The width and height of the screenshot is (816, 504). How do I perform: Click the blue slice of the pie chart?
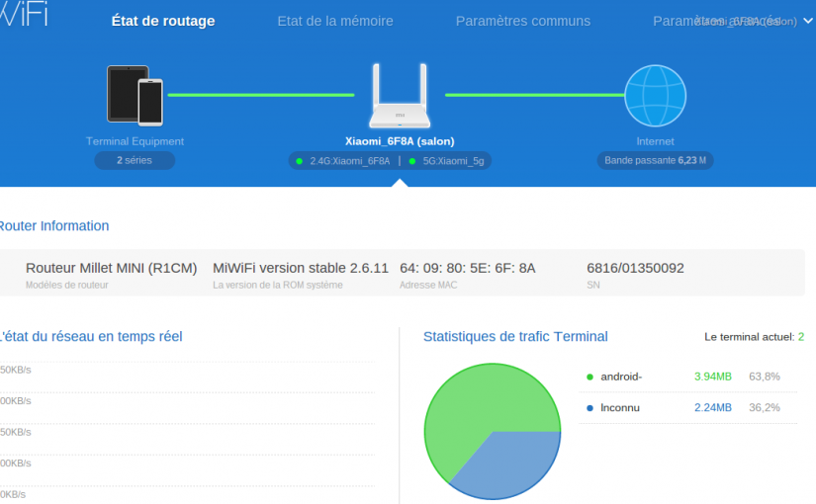coord(512,462)
